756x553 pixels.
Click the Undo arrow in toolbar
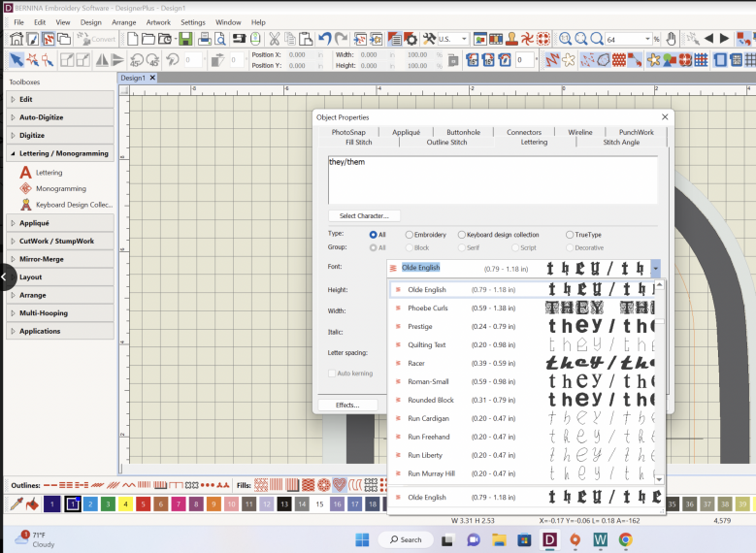(x=326, y=39)
